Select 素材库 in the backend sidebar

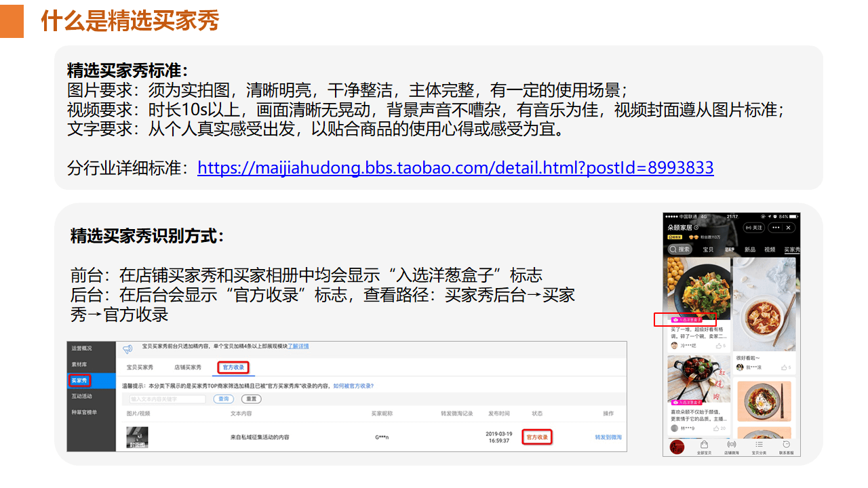tap(79, 365)
